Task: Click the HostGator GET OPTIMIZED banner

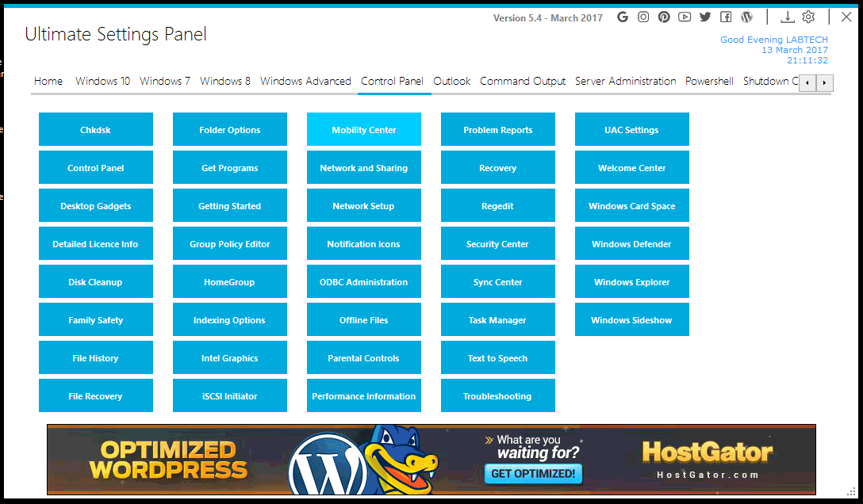Action: tap(533, 474)
